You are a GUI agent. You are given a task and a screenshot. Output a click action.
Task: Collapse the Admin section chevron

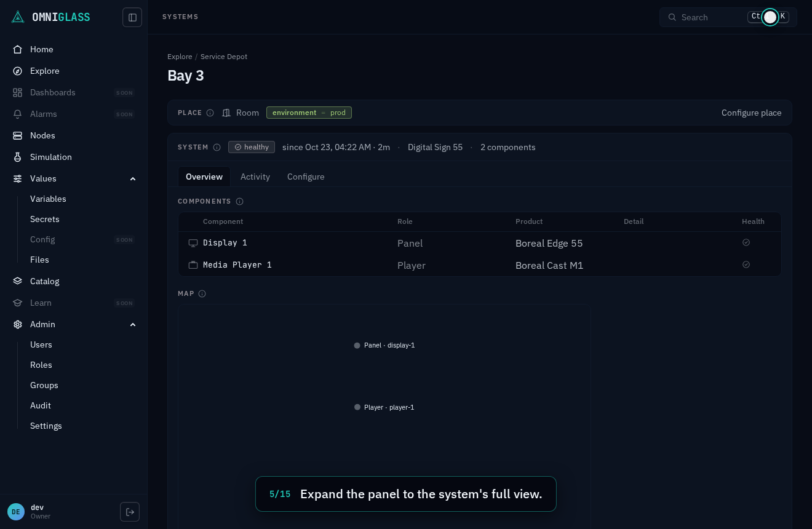(x=133, y=324)
